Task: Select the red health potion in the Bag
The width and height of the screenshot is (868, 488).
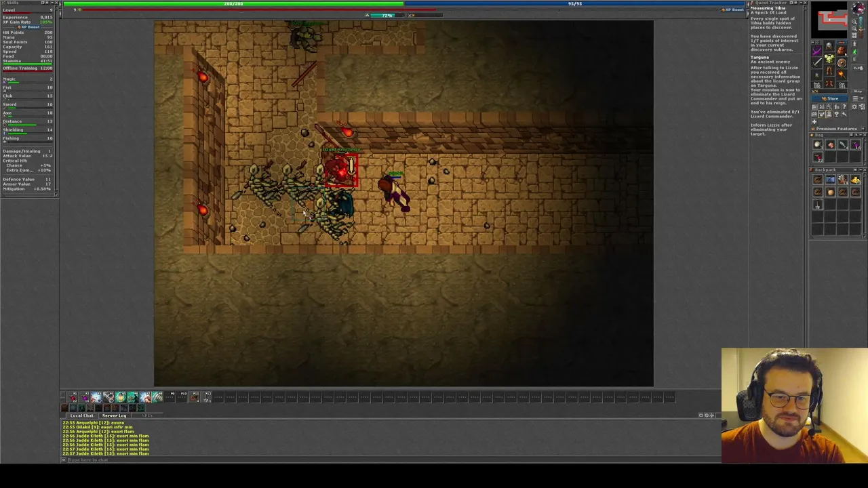Action: 818,157
